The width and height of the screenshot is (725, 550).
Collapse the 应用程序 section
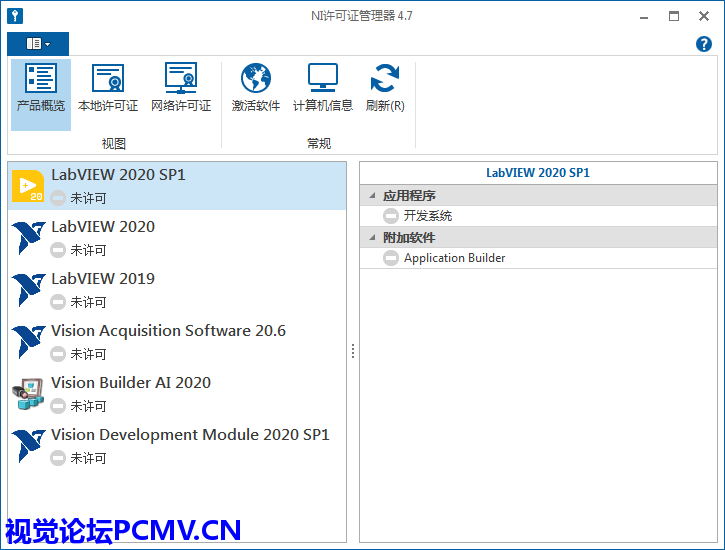(x=373, y=196)
